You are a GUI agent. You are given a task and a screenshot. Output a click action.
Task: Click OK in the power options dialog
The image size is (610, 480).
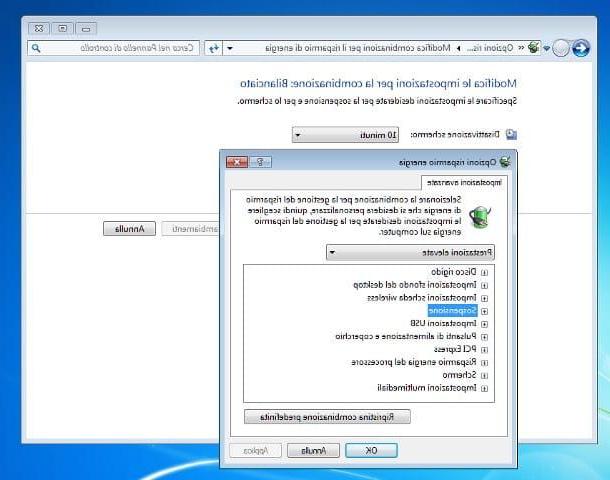click(372, 450)
